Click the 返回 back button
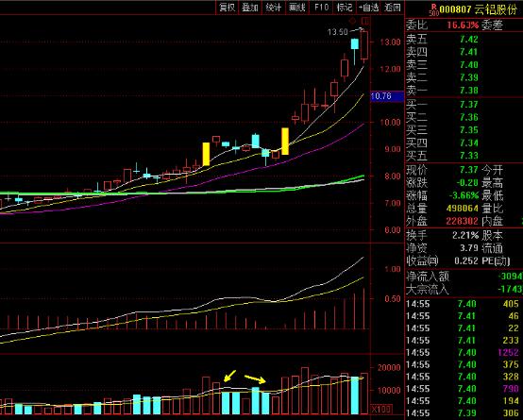 click(x=392, y=7)
